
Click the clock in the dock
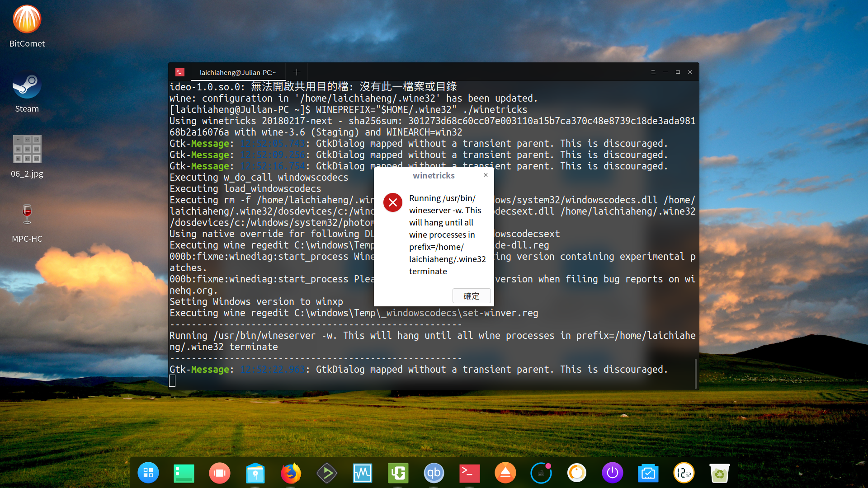(684, 473)
